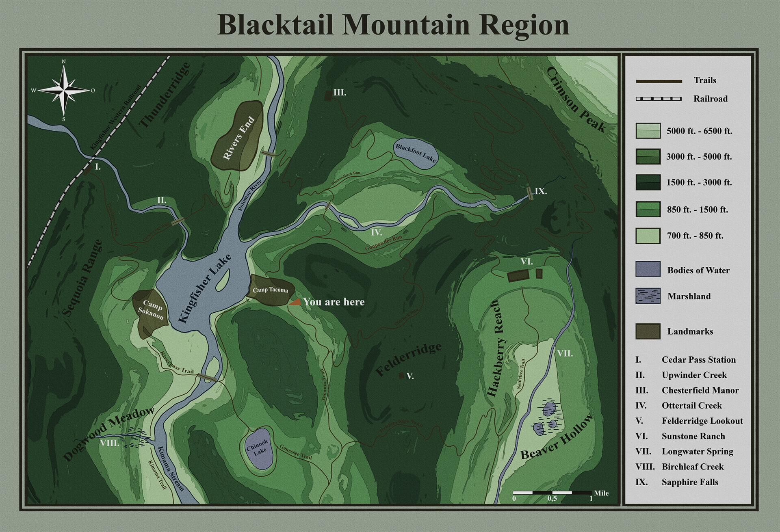The width and height of the screenshot is (780, 532).
Task: Click the Camp Tacoma landmark
Action: [x=270, y=290]
